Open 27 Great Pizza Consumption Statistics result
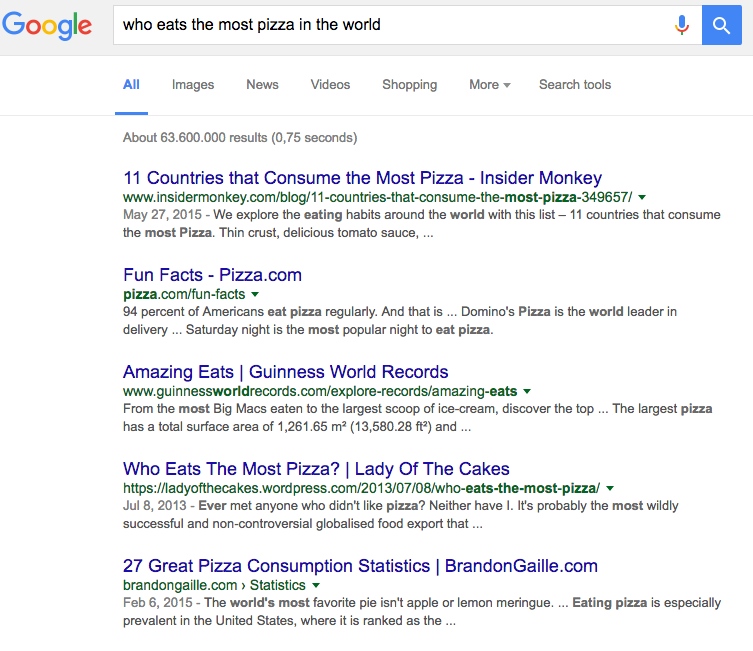Screen dimensions: 753x651 pos(360,566)
